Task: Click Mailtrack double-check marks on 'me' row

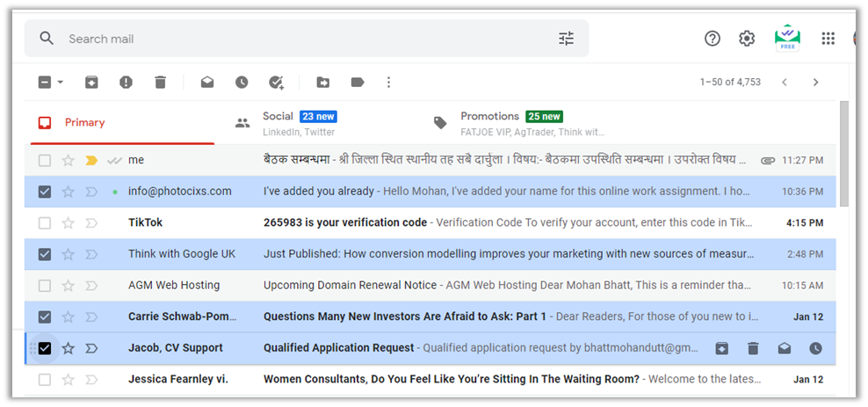Action: [x=114, y=161]
